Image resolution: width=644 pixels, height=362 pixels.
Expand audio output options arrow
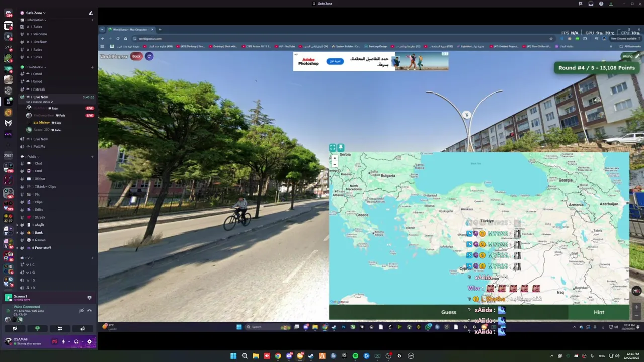[x=82, y=342]
